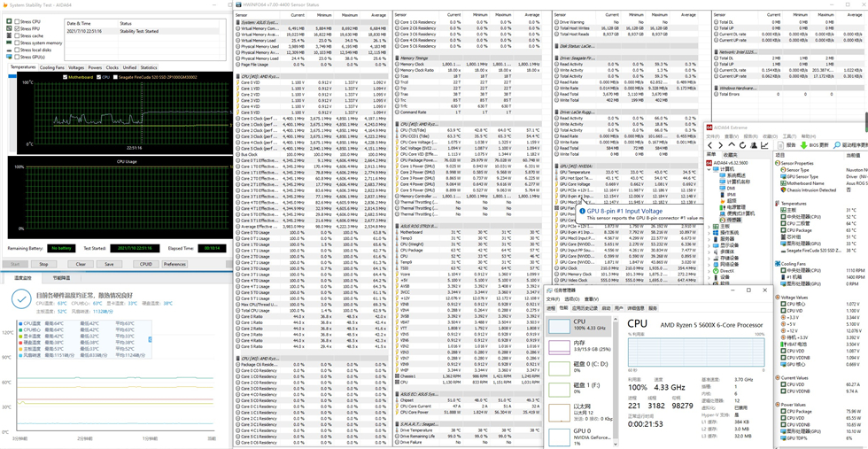
Task: Click the 温度监控 tab
Action: 25,277
